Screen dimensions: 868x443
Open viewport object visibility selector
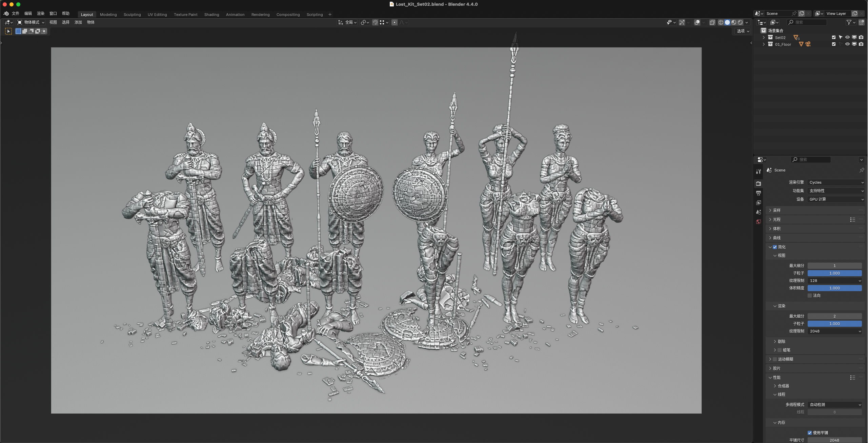[x=671, y=22]
